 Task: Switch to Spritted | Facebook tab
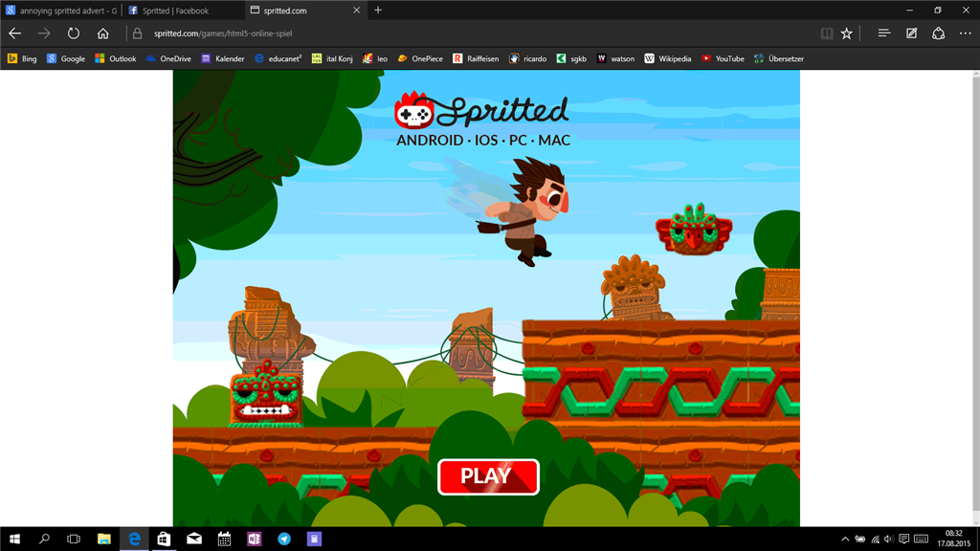pos(183,11)
